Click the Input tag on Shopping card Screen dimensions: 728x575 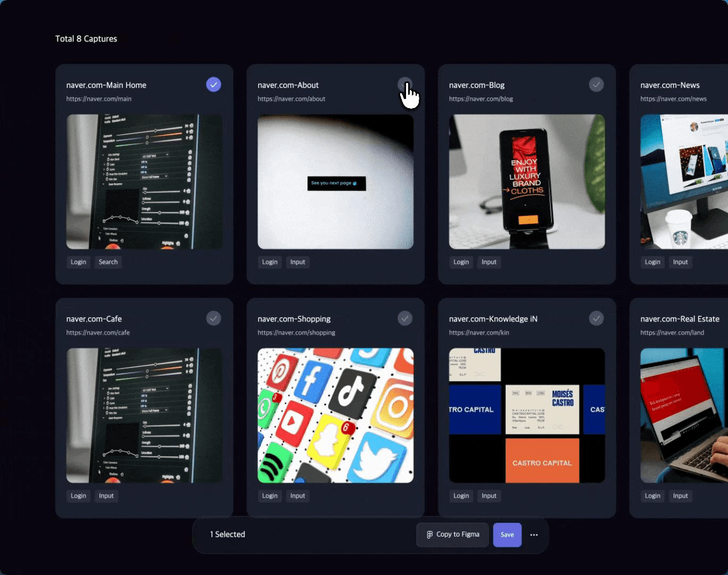297,496
